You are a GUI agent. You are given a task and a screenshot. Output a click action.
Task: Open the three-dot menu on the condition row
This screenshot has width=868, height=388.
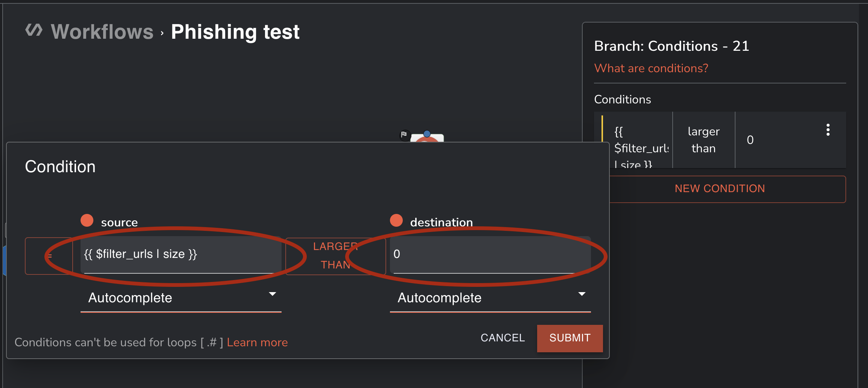click(x=828, y=130)
